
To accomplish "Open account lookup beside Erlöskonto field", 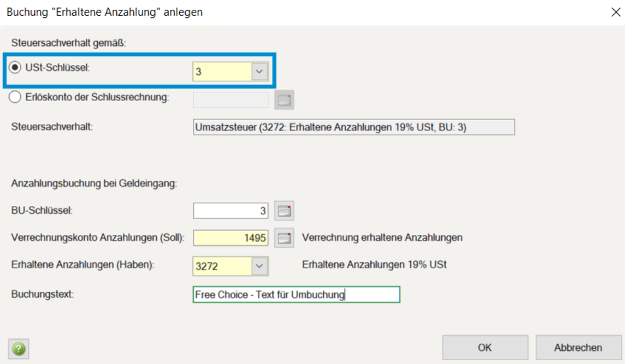I will point(284,100).
